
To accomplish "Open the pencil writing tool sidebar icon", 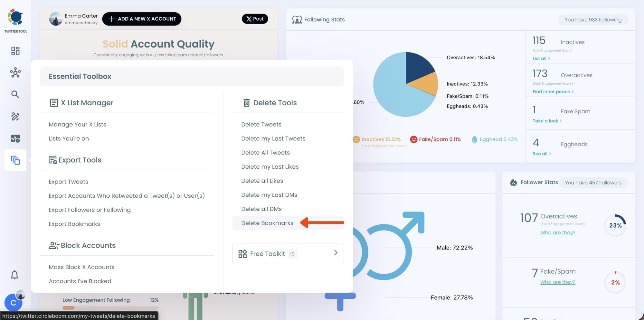I will click(x=15, y=117).
